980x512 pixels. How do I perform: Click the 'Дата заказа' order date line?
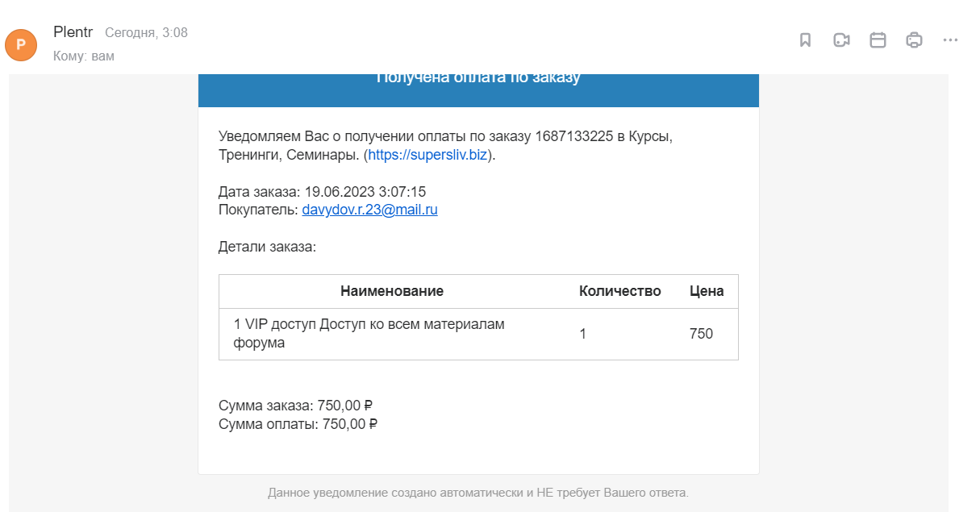pos(322,192)
